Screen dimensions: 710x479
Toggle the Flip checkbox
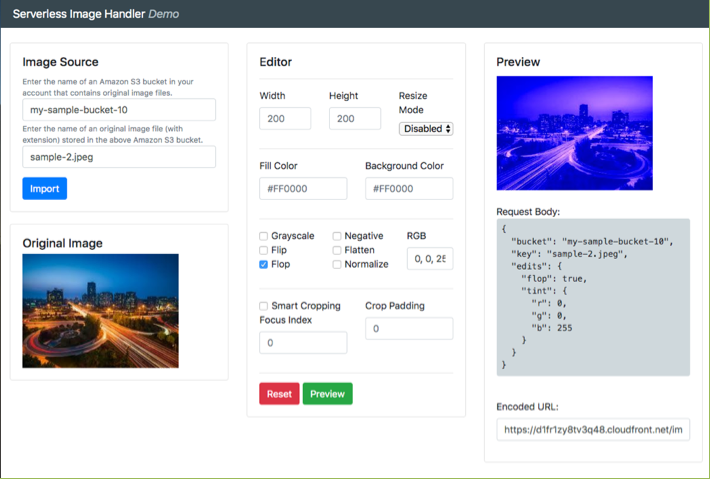tap(264, 250)
